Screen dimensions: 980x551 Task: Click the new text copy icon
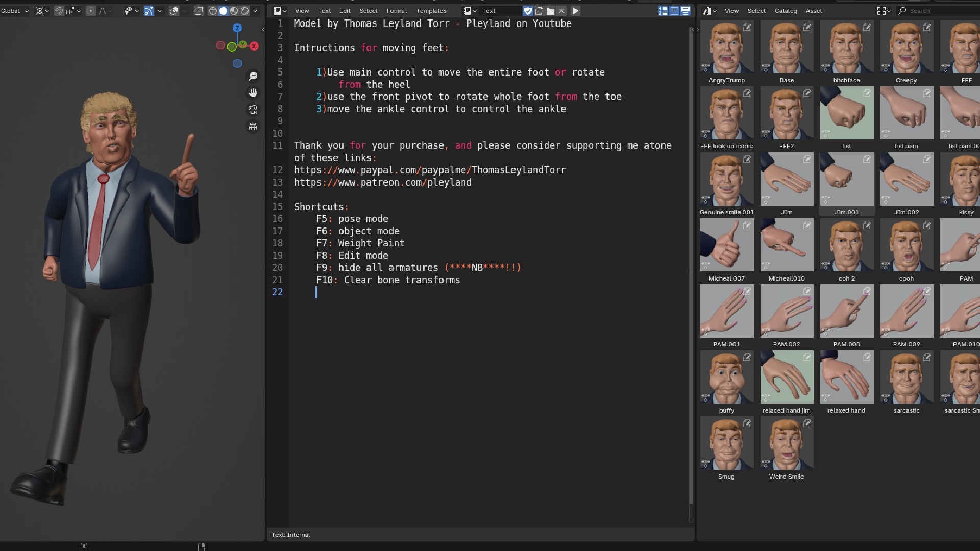tap(539, 11)
